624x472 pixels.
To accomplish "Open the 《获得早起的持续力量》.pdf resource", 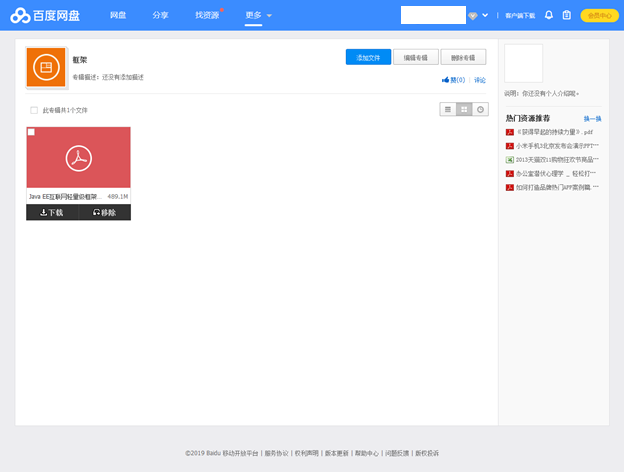I will (x=554, y=132).
